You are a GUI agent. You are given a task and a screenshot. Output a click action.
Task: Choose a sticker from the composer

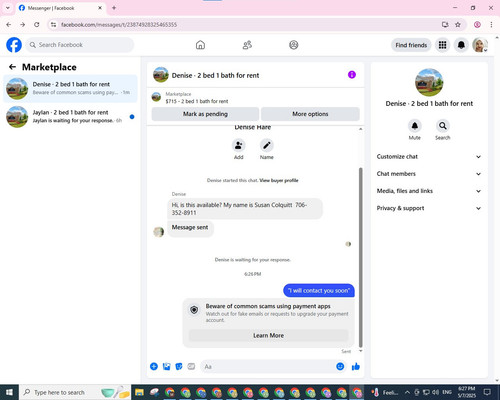pos(179,367)
